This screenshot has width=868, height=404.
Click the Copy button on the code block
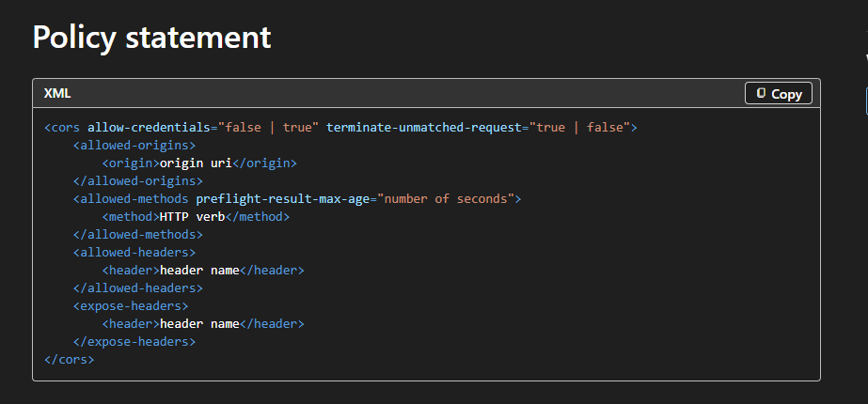pyautogui.click(x=778, y=93)
